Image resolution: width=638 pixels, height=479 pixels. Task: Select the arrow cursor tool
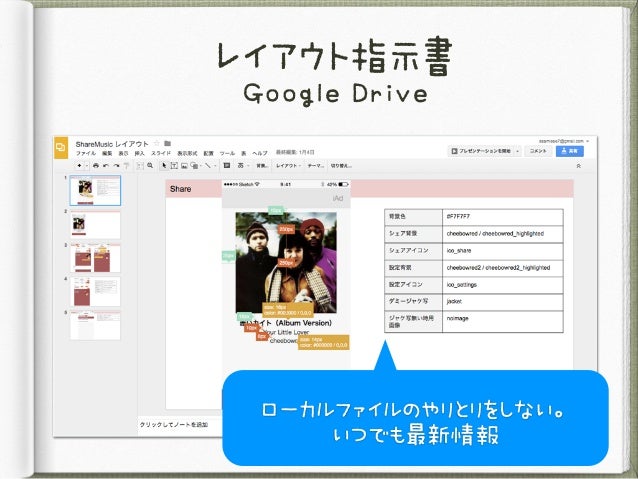pyautogui.click(x=164, y=166)
